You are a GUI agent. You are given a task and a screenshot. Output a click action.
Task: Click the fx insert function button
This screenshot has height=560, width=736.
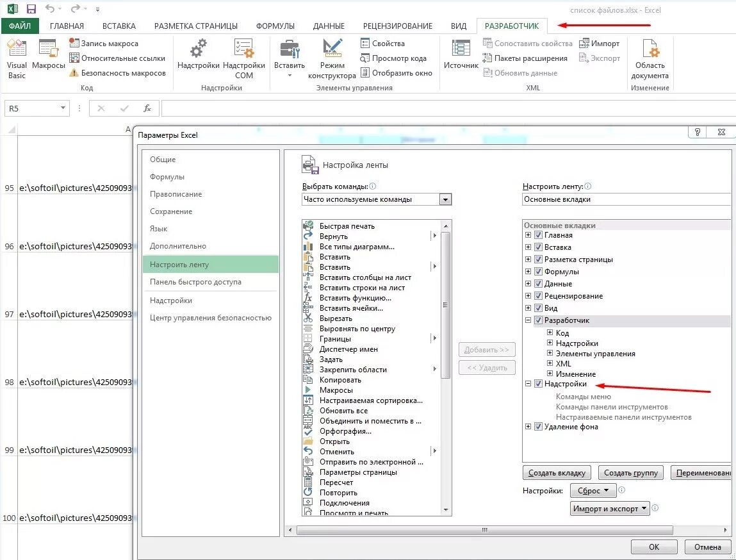pos(147,108)
